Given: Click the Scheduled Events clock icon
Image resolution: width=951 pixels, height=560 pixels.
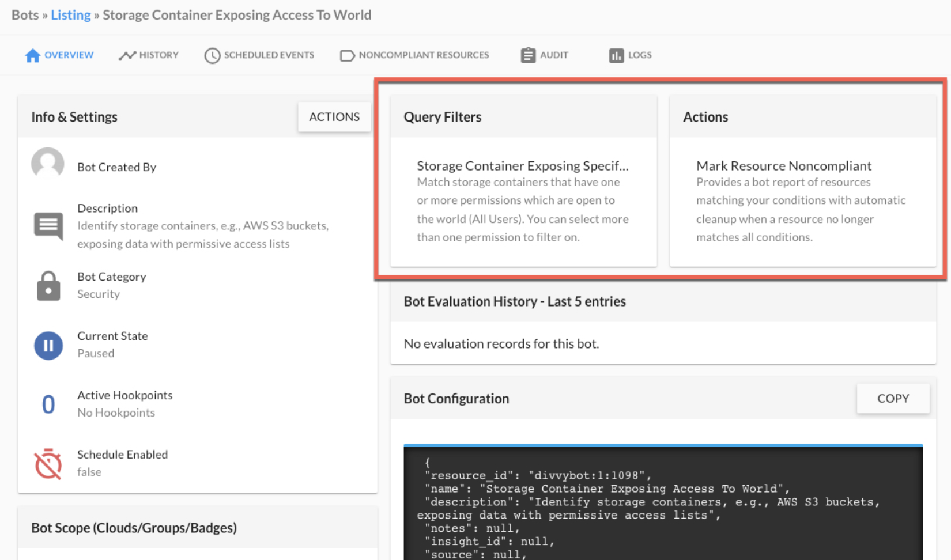Looking at the screenshot, I should point(212,55).
